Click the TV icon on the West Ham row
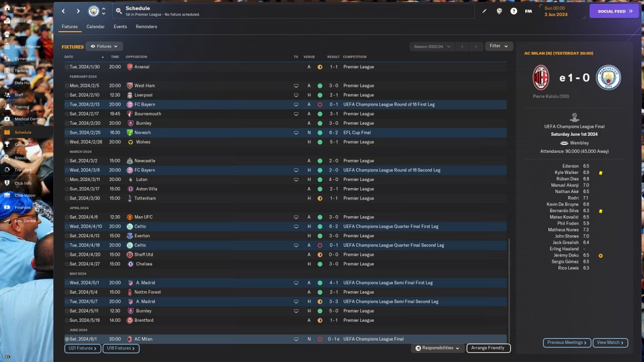 (x=296, y=85)
